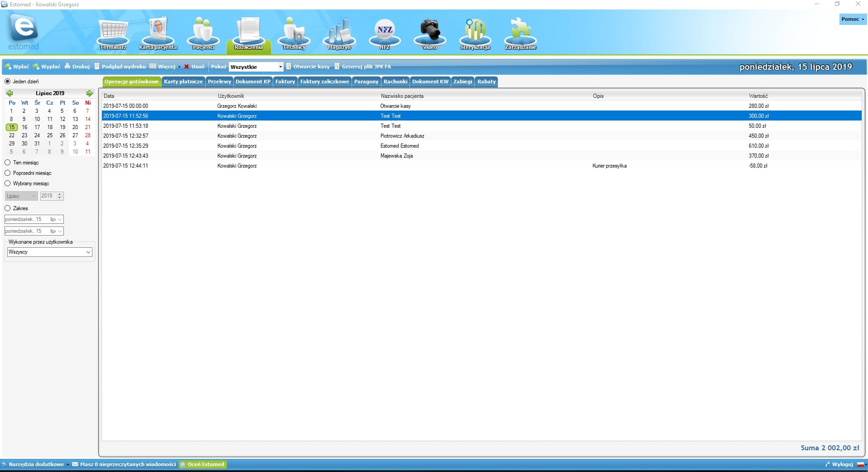
Task: Select the Ten miesiąc radio button
Action: pos(8,163)
